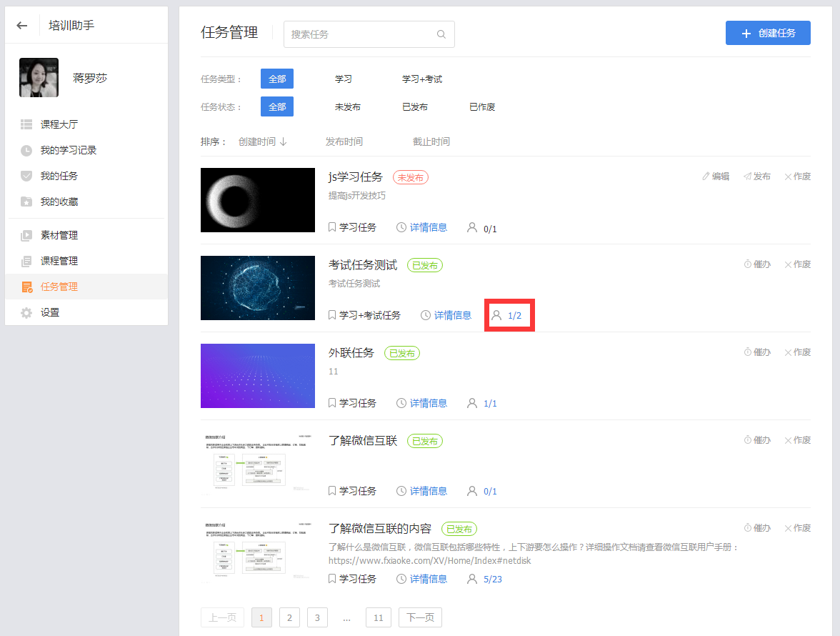Click 催办 for 考试任务测试
This screenshot has height=636, width=840.
point(757,264)
